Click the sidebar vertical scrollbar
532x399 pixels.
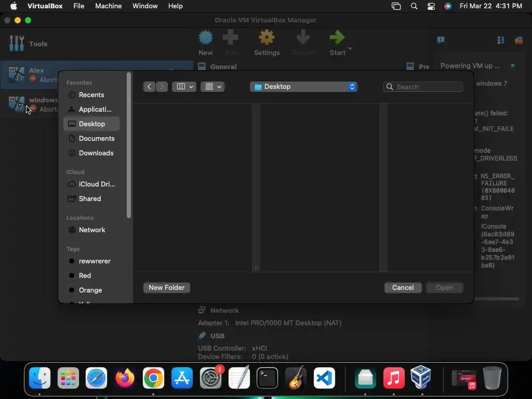click(129, 145)
